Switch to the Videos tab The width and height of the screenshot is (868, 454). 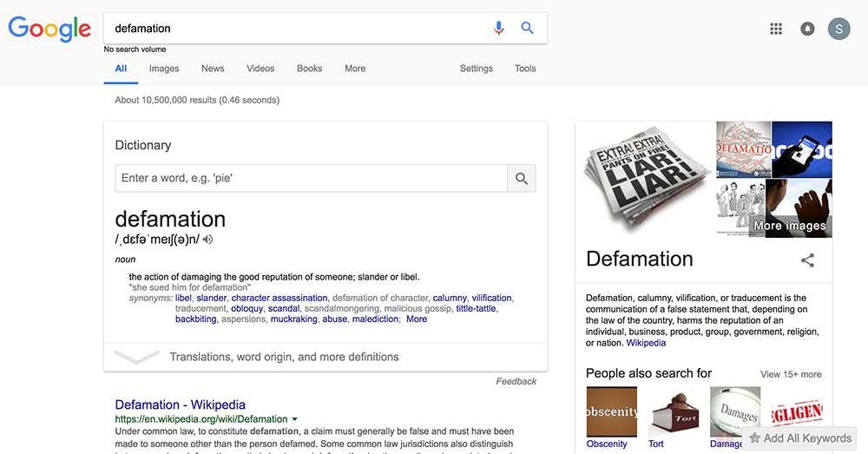tap(260, 69)
